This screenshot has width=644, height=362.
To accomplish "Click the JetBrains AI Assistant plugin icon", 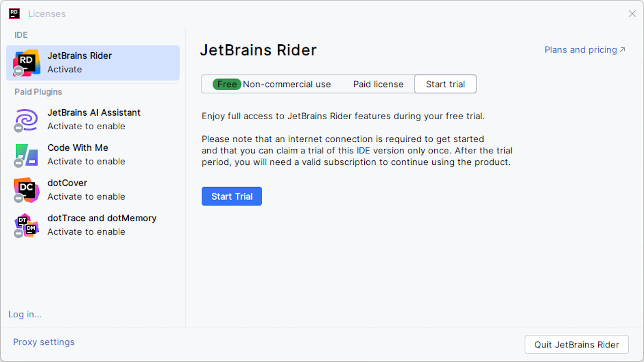I will coord(26,119).
